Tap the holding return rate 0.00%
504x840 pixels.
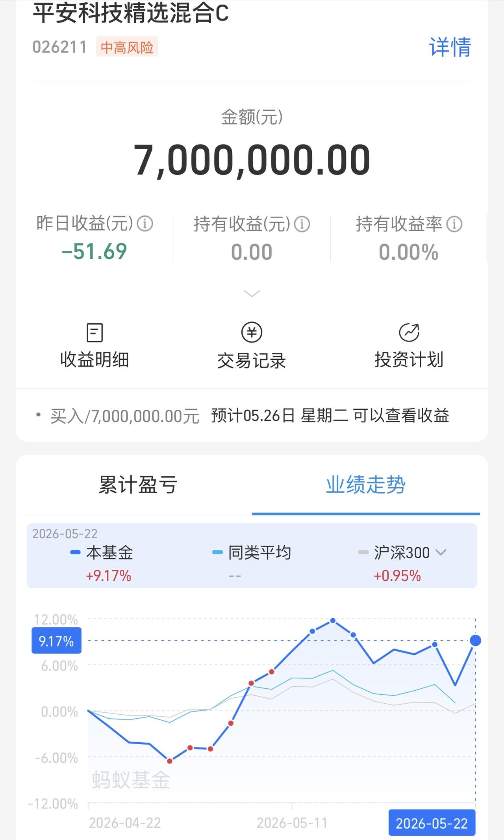pos(409,252)
